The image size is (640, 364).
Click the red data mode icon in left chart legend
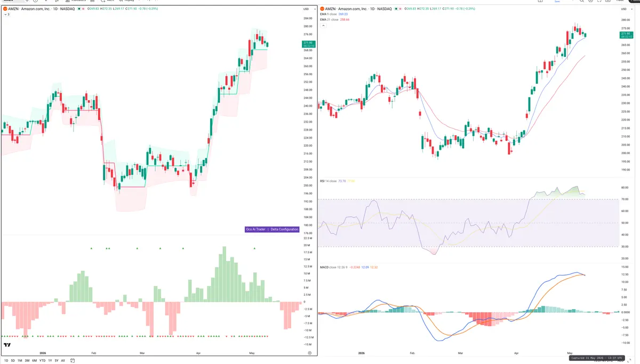[x=83, y=9]
